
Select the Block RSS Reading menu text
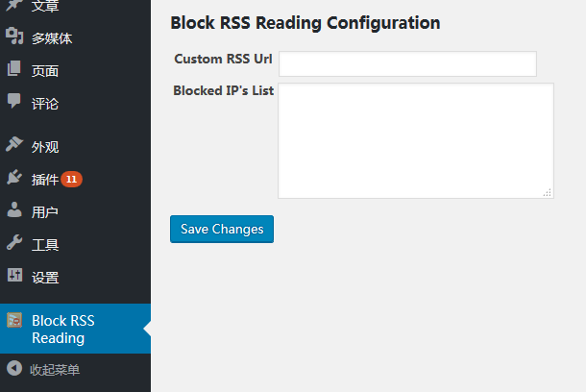pos(63,329)
